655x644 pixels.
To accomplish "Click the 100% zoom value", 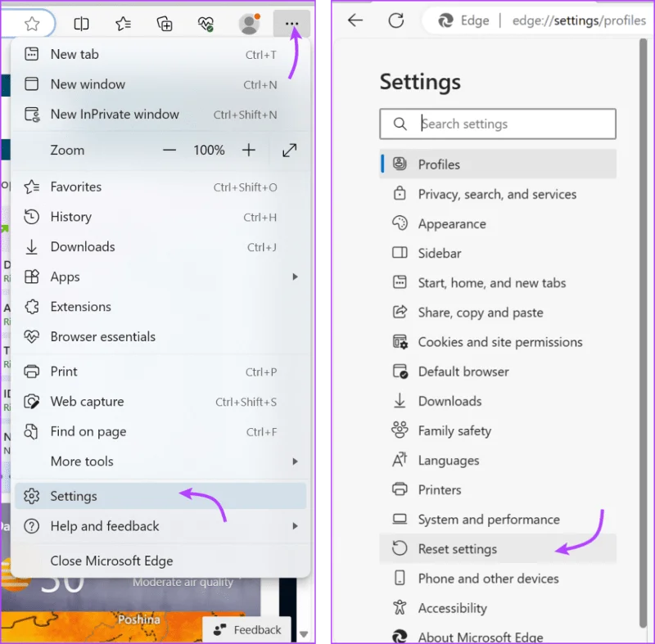I will click(x=209, y=150).
